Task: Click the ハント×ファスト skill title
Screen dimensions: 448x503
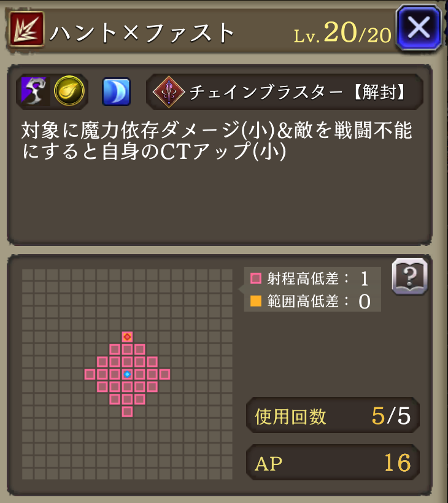Action: 142,33
